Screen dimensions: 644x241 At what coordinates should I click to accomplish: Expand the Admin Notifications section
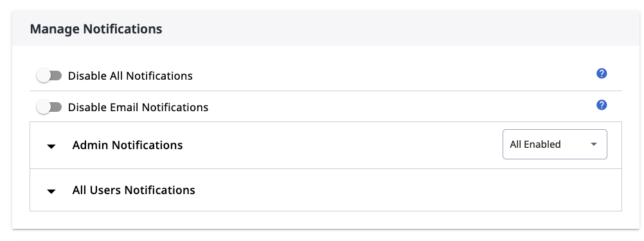click(x=326, y=145)
